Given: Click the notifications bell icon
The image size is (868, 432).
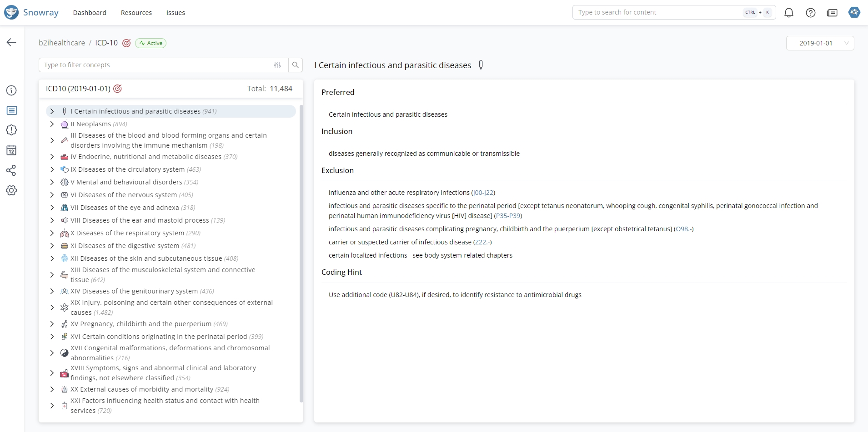Looking at the screenshot, I should coord(789,13).
